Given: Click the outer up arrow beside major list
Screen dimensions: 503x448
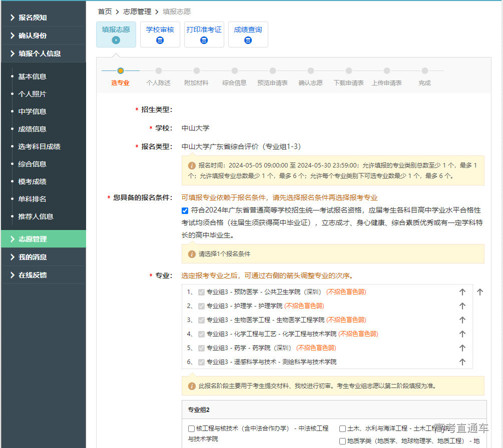Looking at the screenshot, I should point(479,292).
